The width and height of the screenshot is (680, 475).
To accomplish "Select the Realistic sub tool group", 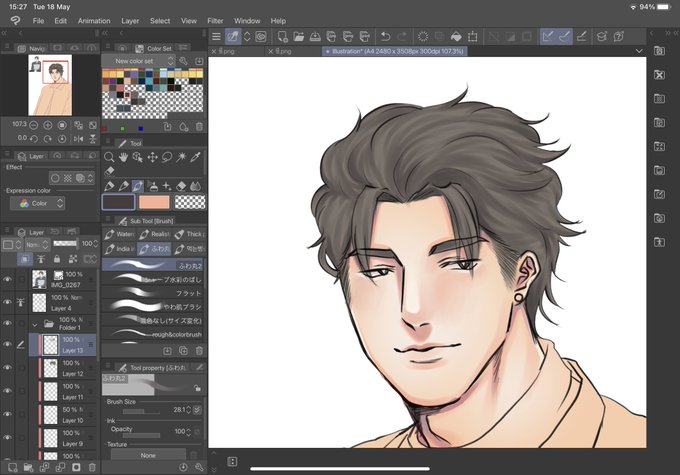I will [154, 234].
